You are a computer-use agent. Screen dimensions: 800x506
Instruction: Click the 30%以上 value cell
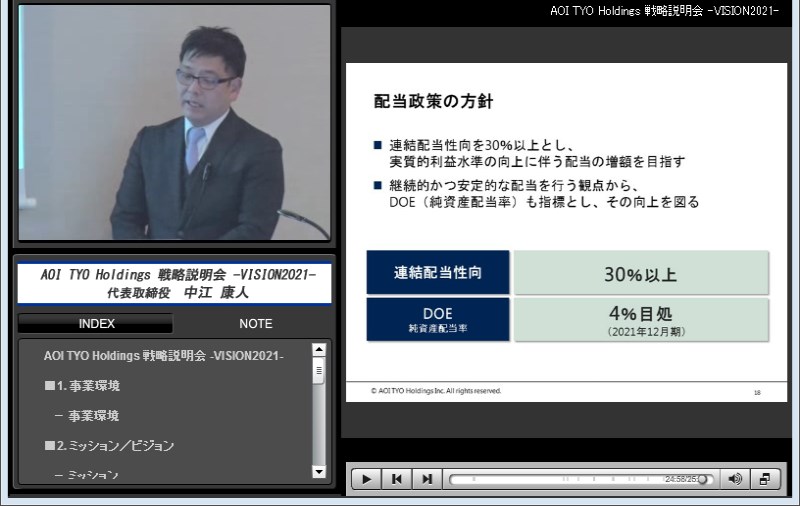(x=641, y=272)
